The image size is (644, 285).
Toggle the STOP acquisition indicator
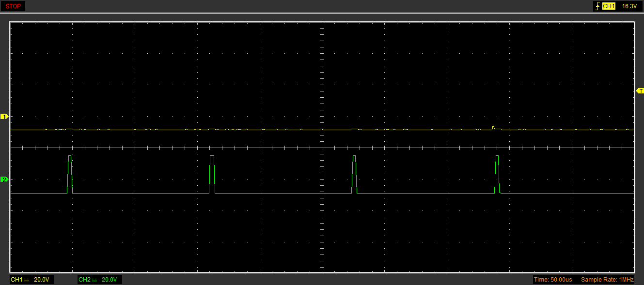click(13, 6)
